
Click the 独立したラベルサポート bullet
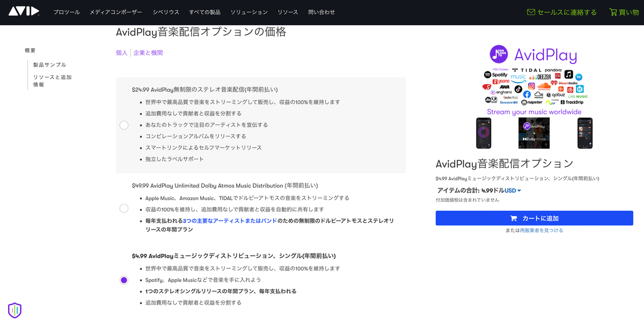[174, 159]
